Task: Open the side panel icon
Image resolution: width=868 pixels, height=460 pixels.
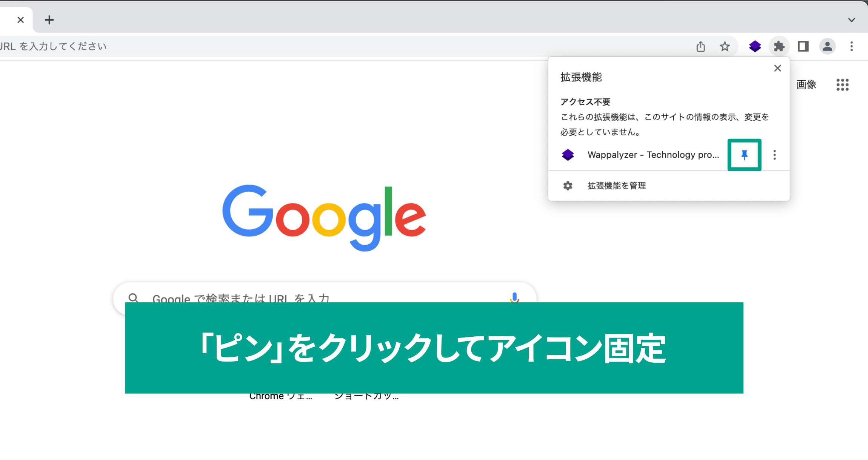Action: (803, 46)
